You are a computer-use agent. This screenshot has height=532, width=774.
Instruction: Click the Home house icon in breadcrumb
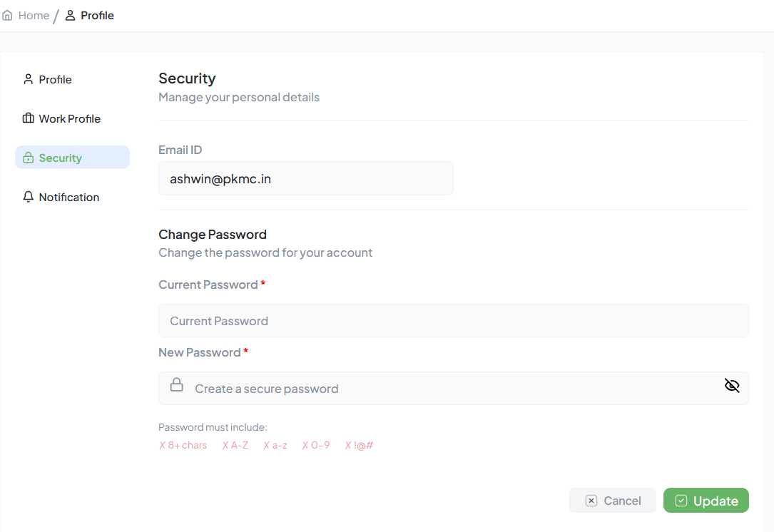point(7,16)
